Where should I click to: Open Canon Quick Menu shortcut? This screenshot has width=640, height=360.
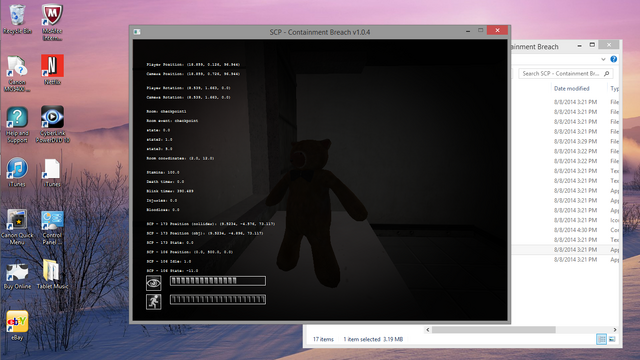[17, 227]
